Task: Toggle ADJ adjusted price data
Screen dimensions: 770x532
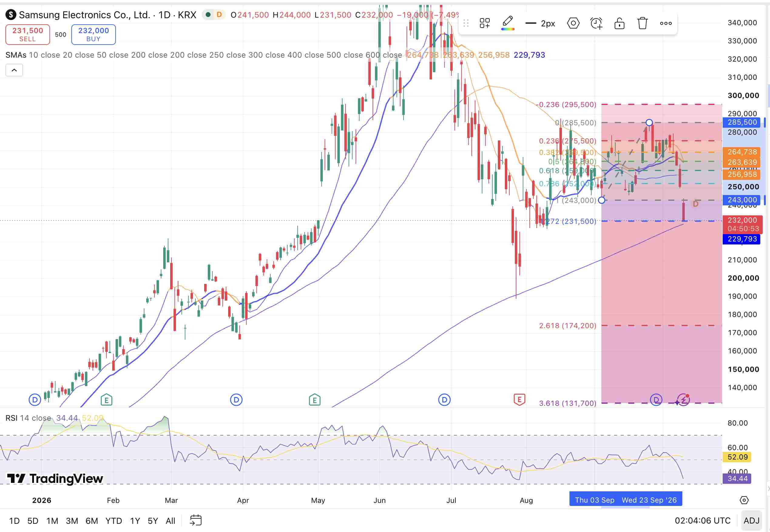Action: click(x=751, y=520)
